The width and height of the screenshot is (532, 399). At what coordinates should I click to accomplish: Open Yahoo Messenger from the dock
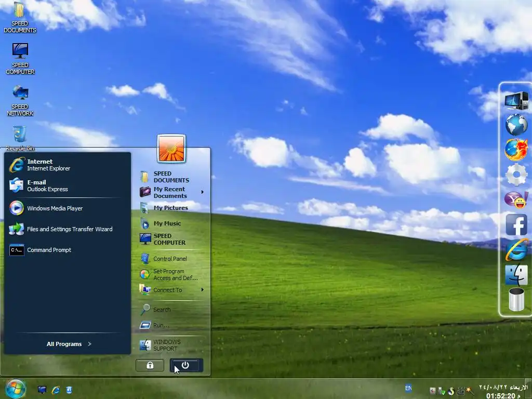point(516,200)
